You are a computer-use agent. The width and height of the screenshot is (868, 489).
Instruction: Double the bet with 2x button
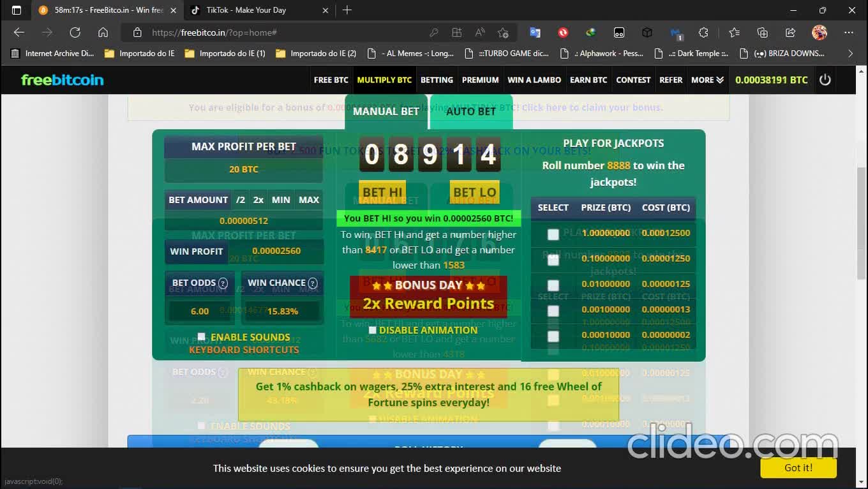point(258,200)
